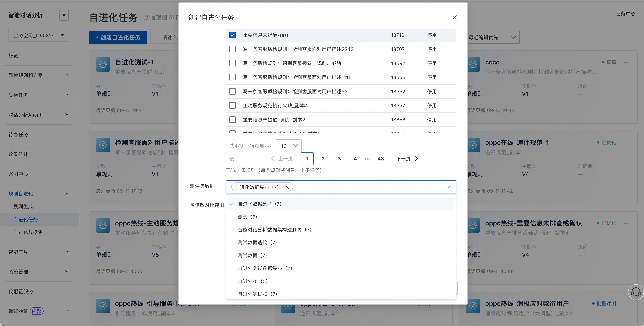Open the 智能对话分析 product dropdown
Image resolution: width=644 pixels, height=326 pixels.
[64, 15]
